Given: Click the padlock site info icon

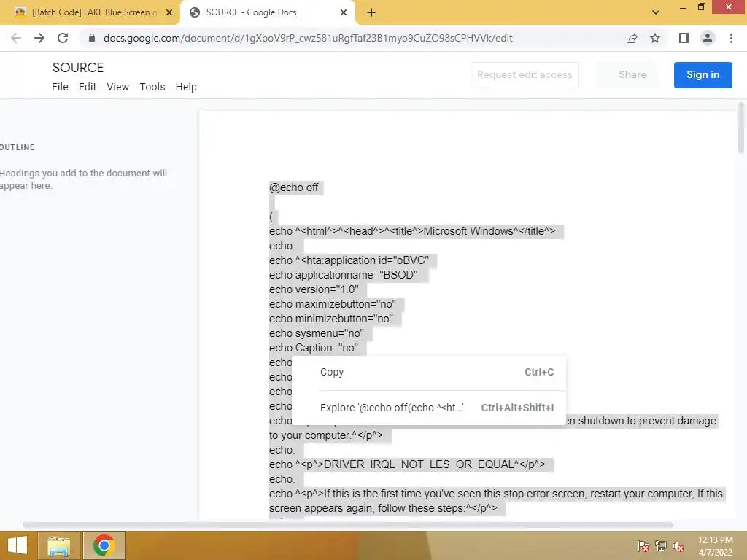Looking at the screenshot, I should coord(92,38).
